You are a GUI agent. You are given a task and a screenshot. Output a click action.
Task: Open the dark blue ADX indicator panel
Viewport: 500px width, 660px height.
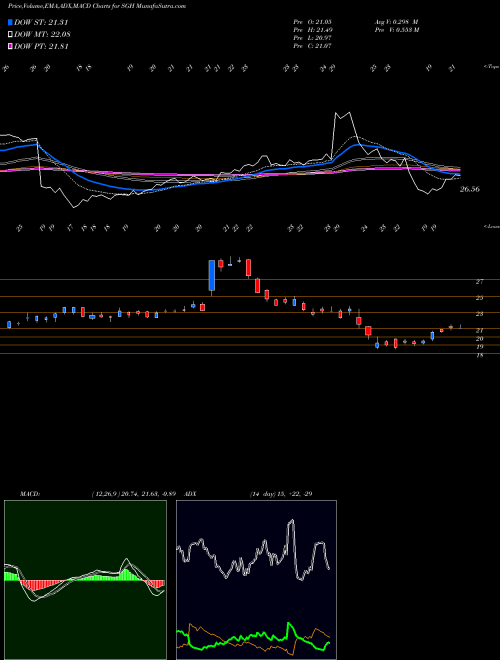click(256, 580)
